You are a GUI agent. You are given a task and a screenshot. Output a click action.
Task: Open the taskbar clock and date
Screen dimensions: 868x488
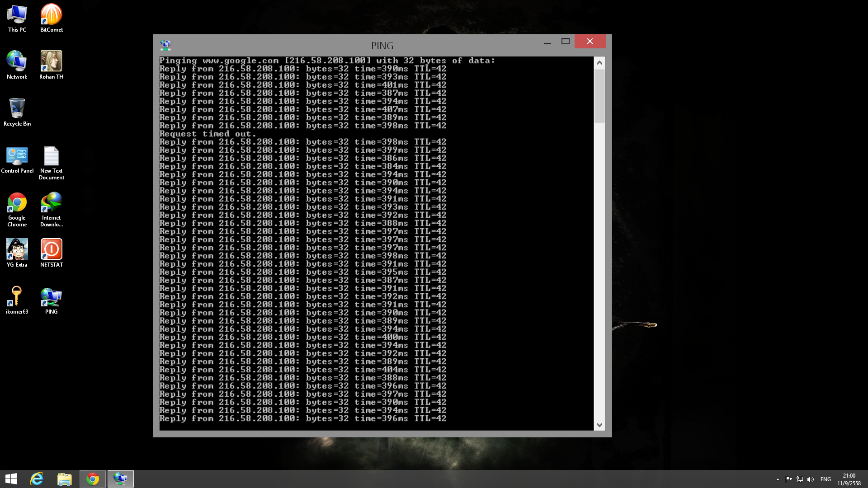[x=849, y=479]
